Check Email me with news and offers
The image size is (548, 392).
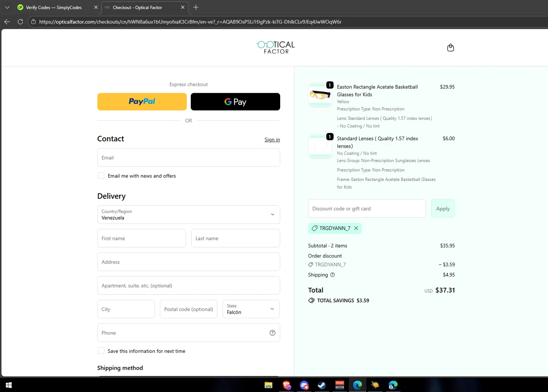tap(101, 176)
